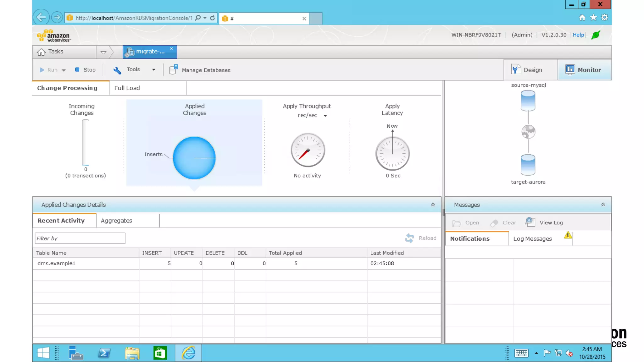Open the Tools wrench menu

[x=117, y=70]
